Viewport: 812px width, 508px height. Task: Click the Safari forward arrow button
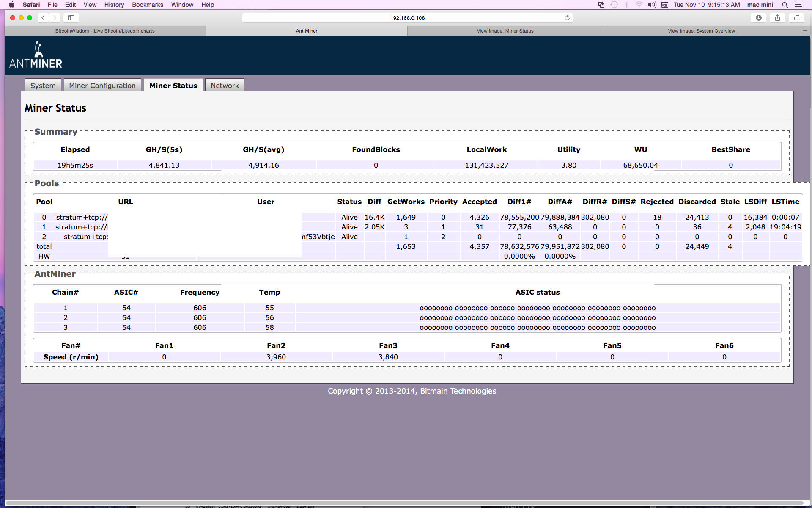[x=55, y=18]
